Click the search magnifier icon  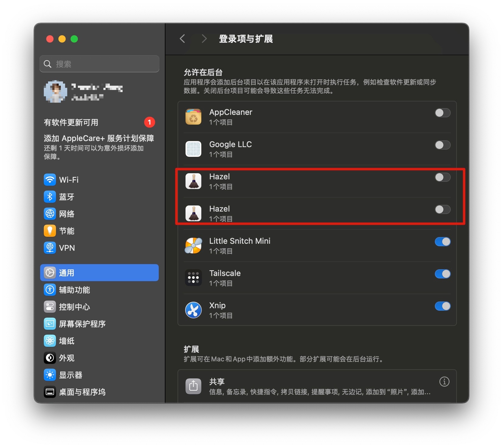click(x=47, y=64)
